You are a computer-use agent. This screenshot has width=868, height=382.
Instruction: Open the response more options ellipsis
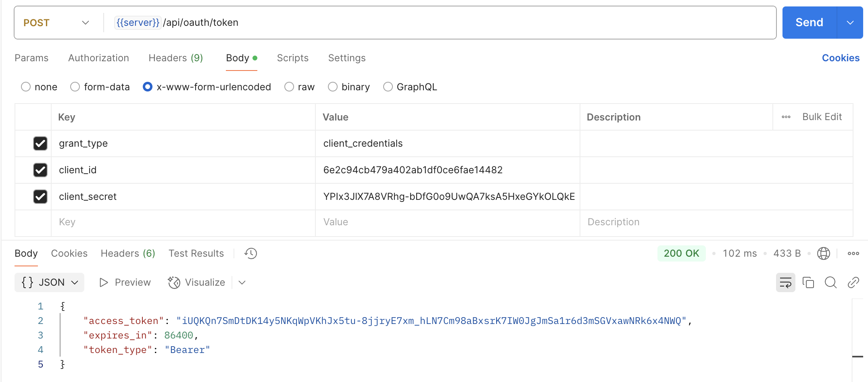click(853, 253)
